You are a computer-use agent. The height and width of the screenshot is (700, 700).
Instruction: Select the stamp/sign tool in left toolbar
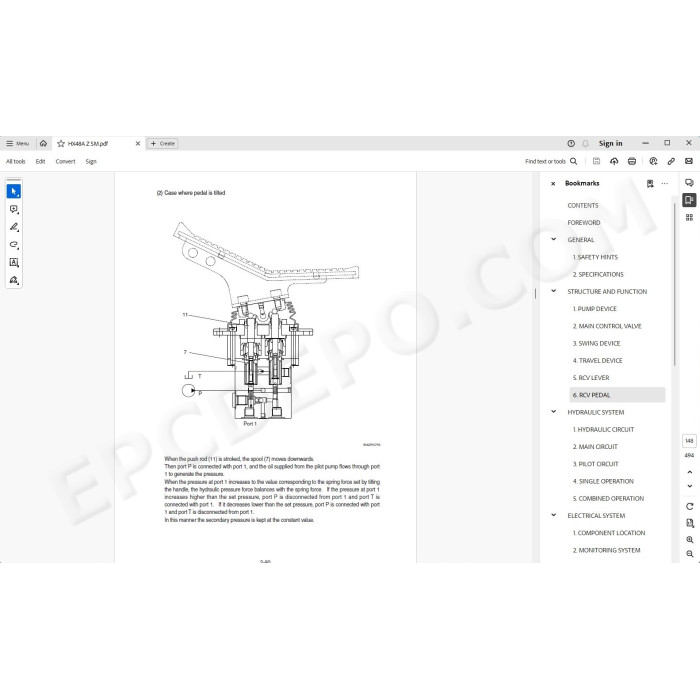point(14,280)
